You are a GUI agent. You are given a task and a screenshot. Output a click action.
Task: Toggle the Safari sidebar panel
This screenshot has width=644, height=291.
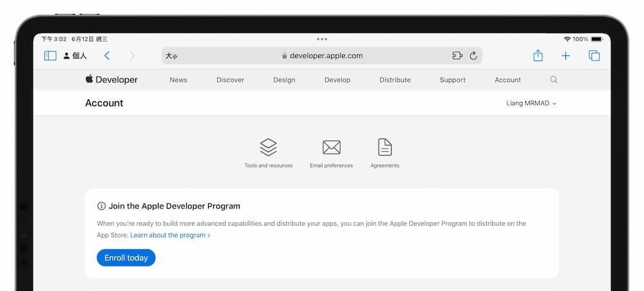pyautogui.click(x=50, y=56)
